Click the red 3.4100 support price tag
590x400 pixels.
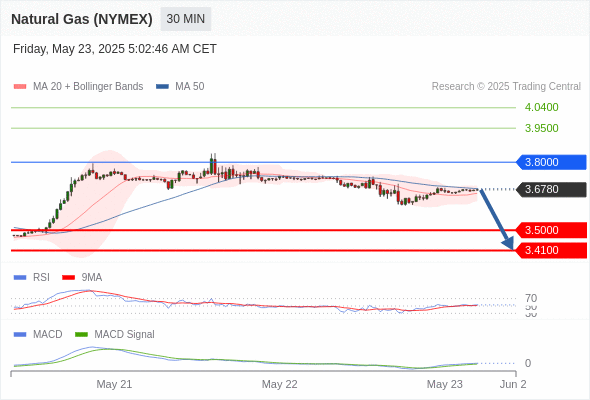(551, 250)
